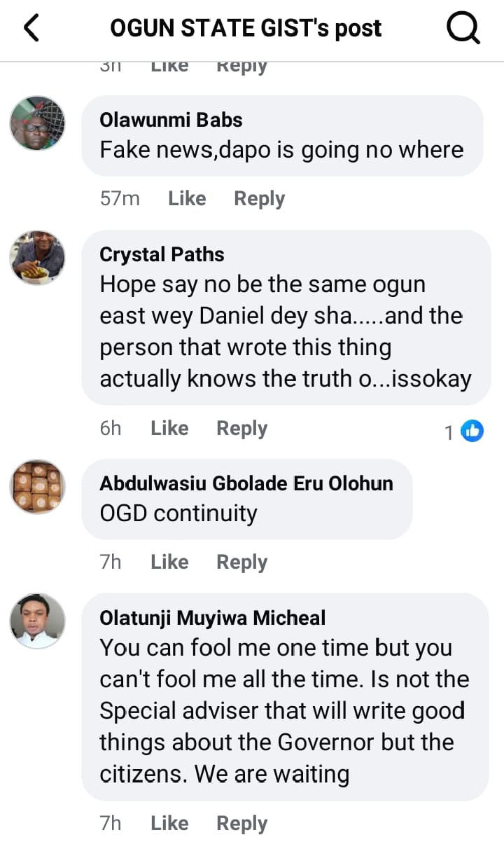The width and height of the screenshot is (504, 842).
Task: Like Olawunmi Babs's comment
Action: pos(187,199)
